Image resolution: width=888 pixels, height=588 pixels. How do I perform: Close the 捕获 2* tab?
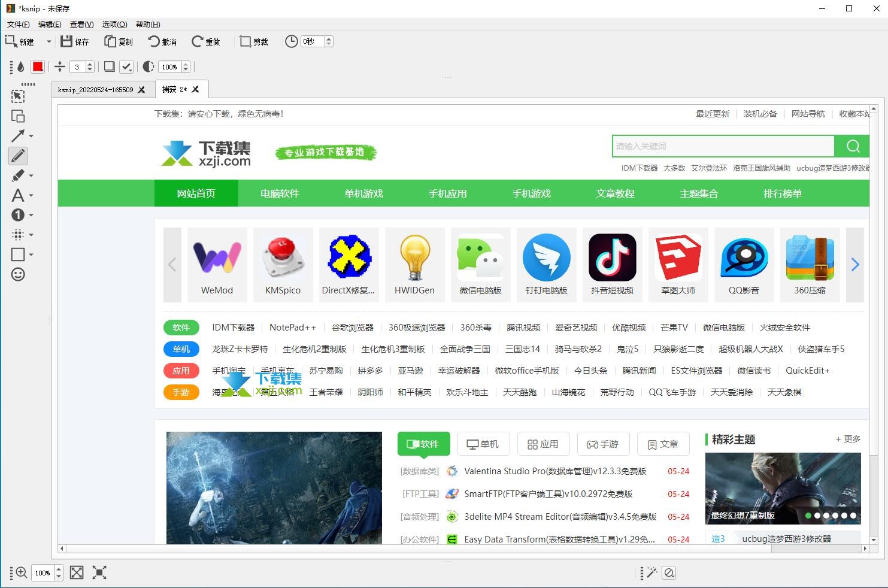(195, 89)
